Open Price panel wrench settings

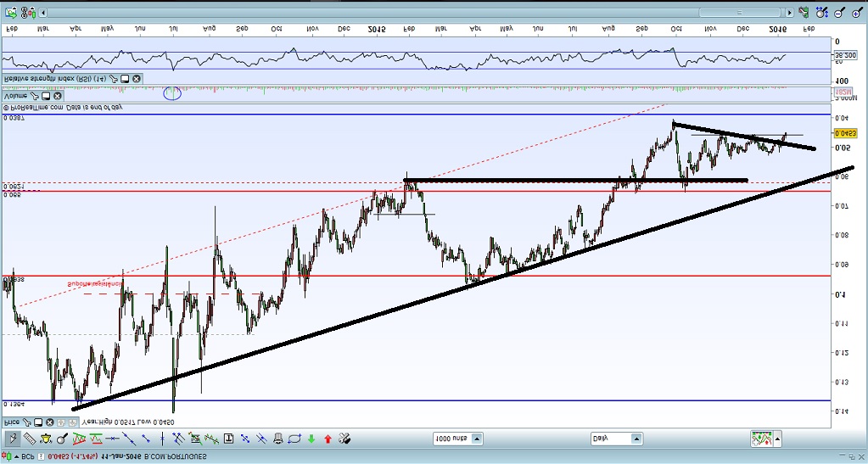pyautogui.click(x=27, y=422)
